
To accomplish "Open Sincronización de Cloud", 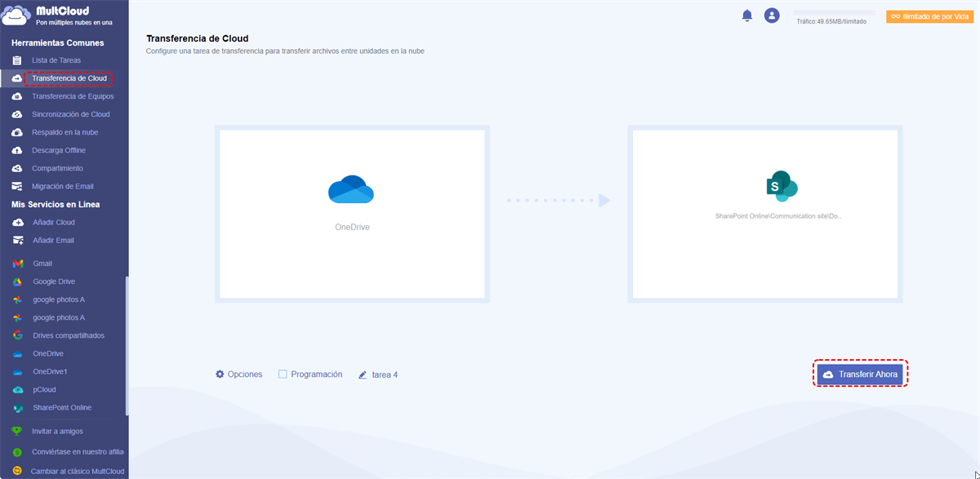I will click(71, 114).
